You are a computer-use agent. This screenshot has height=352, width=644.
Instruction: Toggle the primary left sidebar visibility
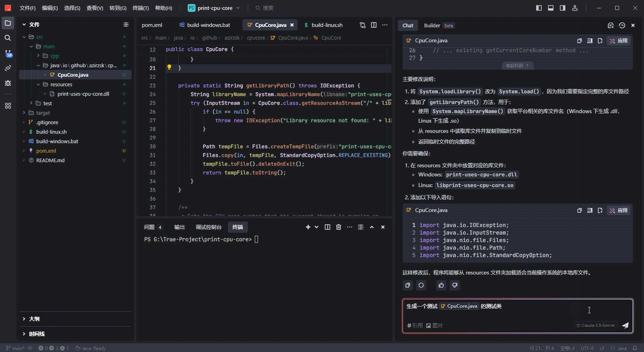click(539, 8)
